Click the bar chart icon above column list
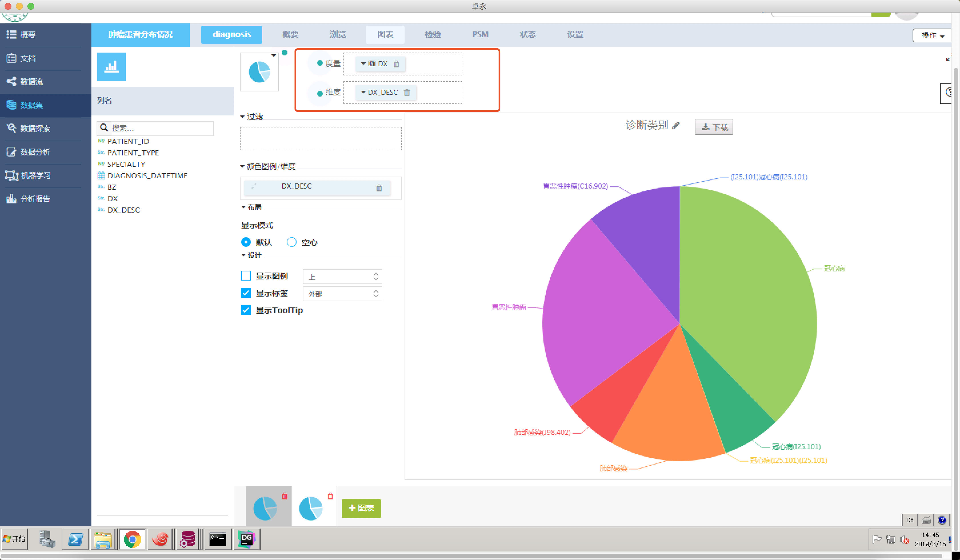 click(111, 67)
